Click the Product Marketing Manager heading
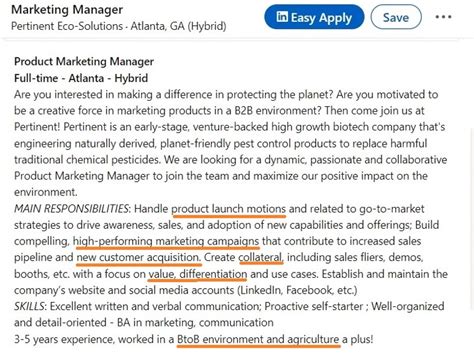 pyautogui.click(x=84, y=61)
